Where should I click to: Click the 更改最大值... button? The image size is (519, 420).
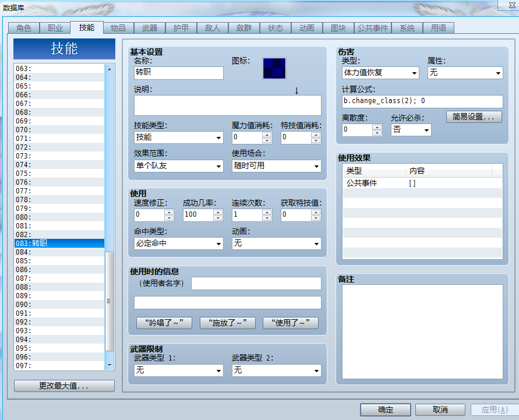[x=64, y=386]
